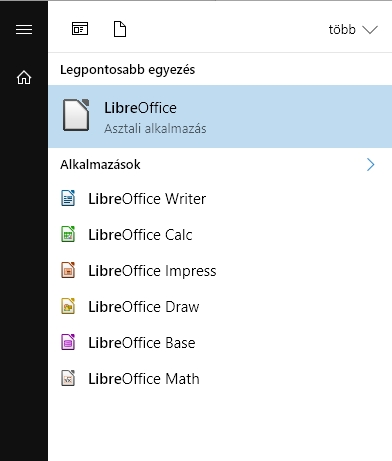Click the LibreOffice Draw icon

(x=68, y=306)
